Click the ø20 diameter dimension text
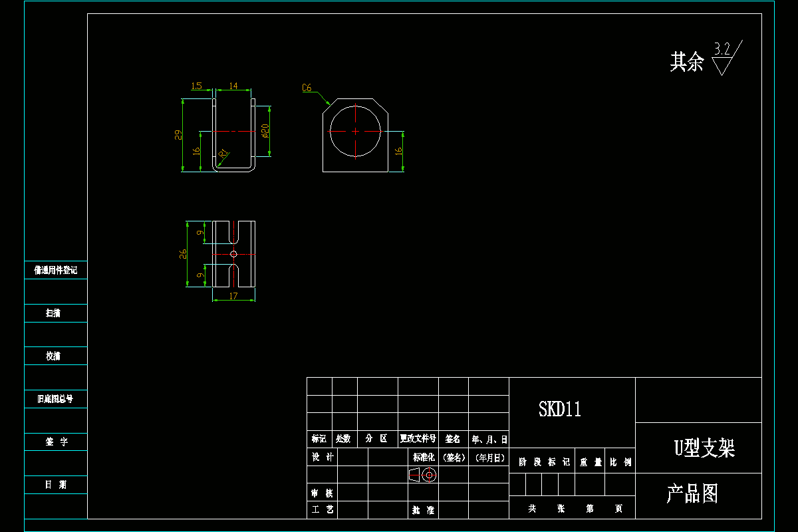 pos(265,130)
